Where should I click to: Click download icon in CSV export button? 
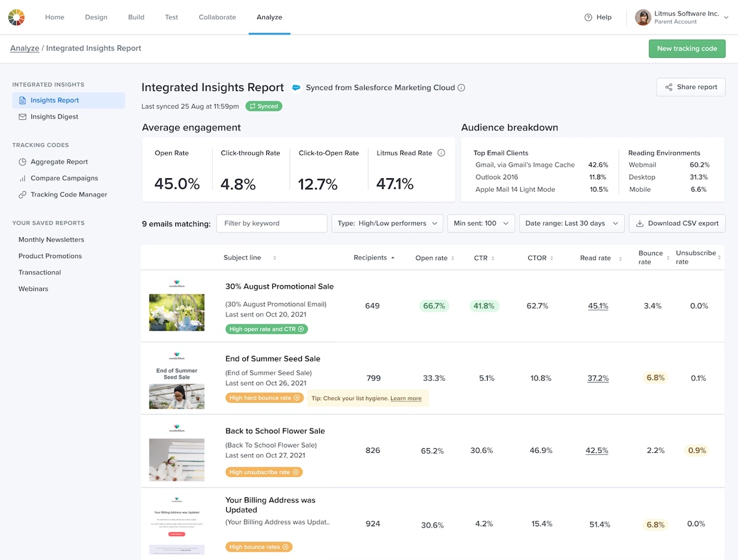point(640,224)
